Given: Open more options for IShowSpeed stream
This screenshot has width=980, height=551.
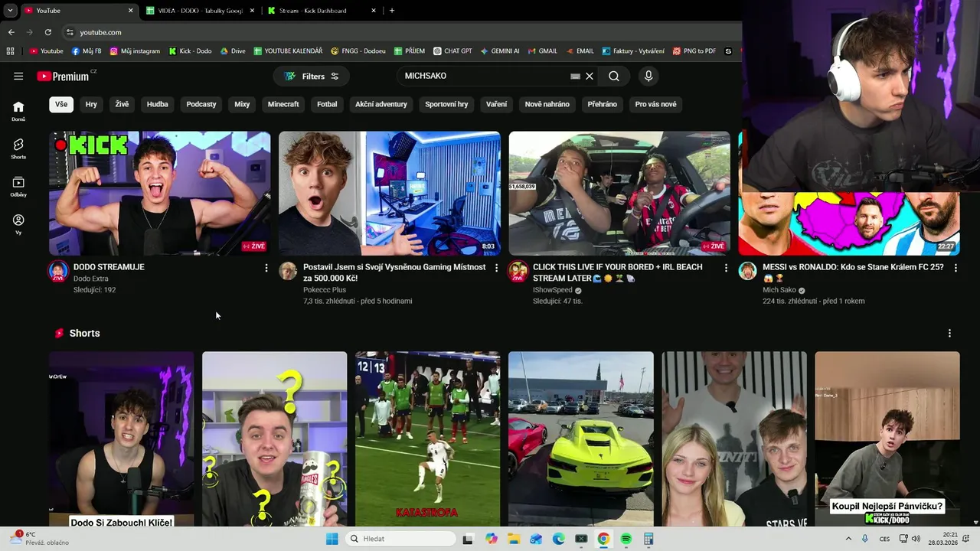Looking at the screenshot, I should coord(726,268).
